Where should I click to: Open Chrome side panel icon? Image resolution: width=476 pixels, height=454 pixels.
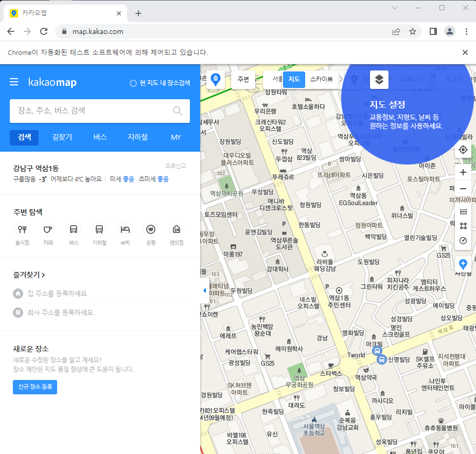pos(433,31)
